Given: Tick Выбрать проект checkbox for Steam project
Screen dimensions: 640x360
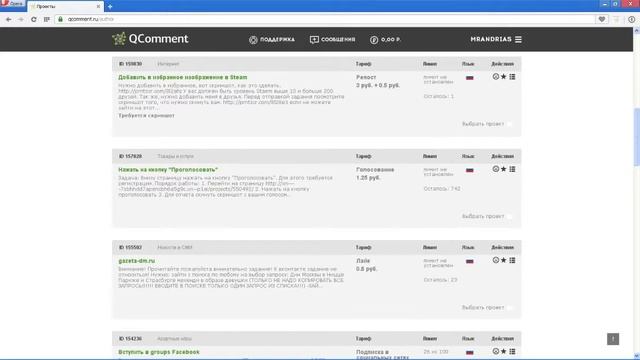Looking at the screenshot, I should click(x=509, y=124).
